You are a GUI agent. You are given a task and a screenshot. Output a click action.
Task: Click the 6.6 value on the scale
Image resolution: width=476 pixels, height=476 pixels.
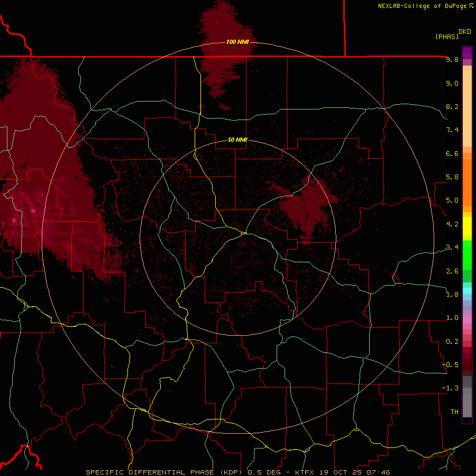pyautogui.click(x=452, y=154)
